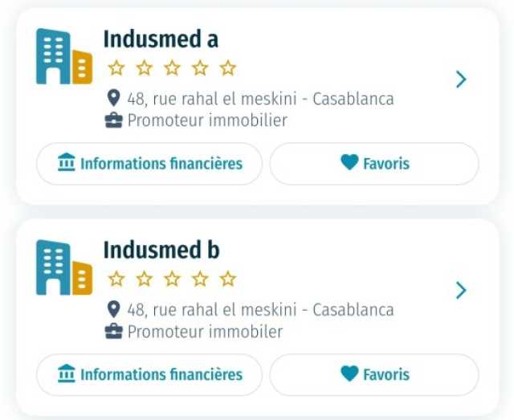Set Indusmed a rating to three stars
The height and width of the screenshot is (420, 514).
pyautogui.click(x=172, y=68)
